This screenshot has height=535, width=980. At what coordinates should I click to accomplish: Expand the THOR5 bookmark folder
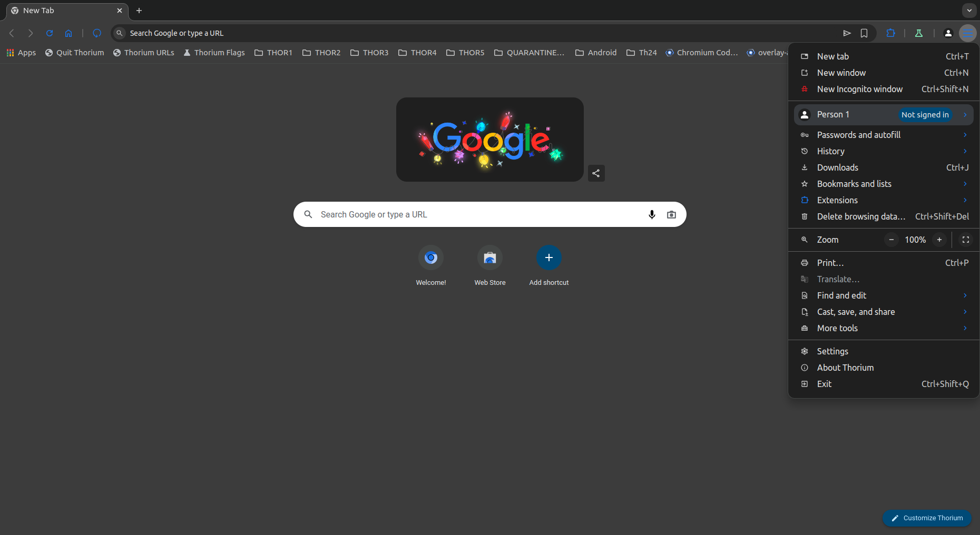[x=465, y=53]
